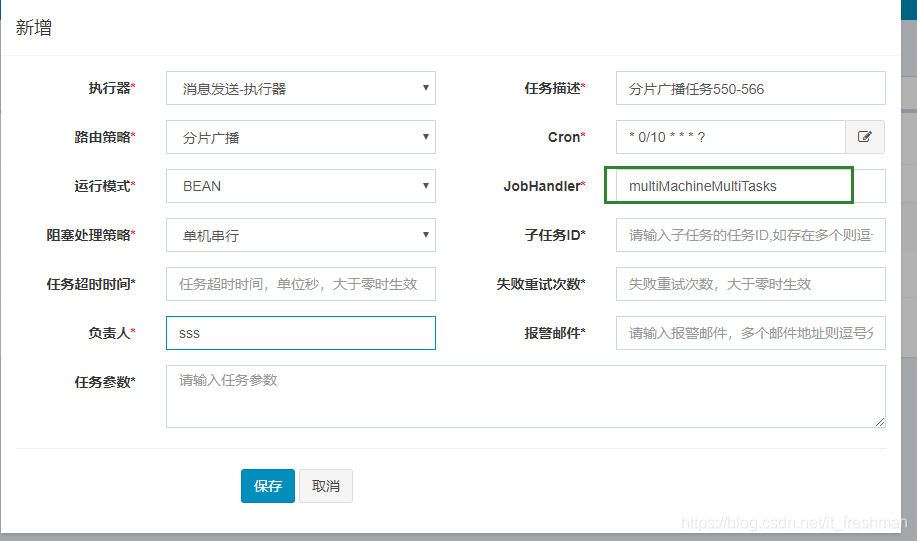Click the Cron label

(x=566, y=137)
